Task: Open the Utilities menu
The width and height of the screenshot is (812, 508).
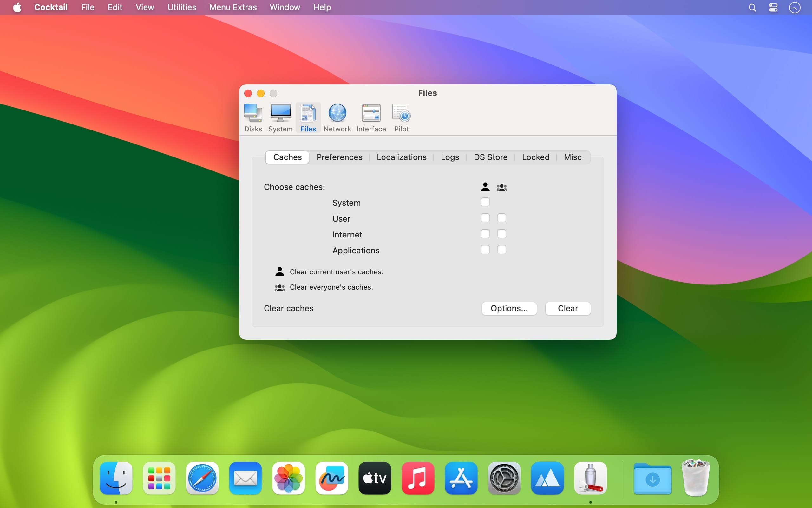Action: [x=181, y=7]
